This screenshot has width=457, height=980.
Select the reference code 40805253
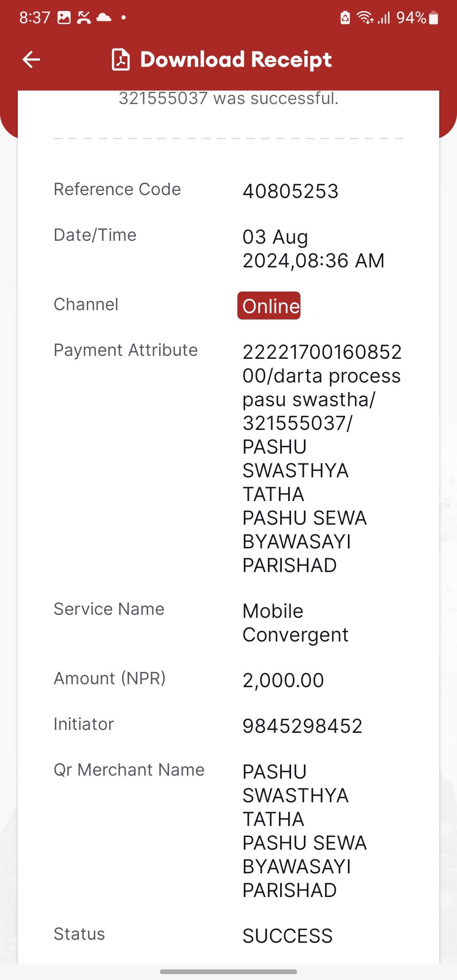click(x=290, y=191)
